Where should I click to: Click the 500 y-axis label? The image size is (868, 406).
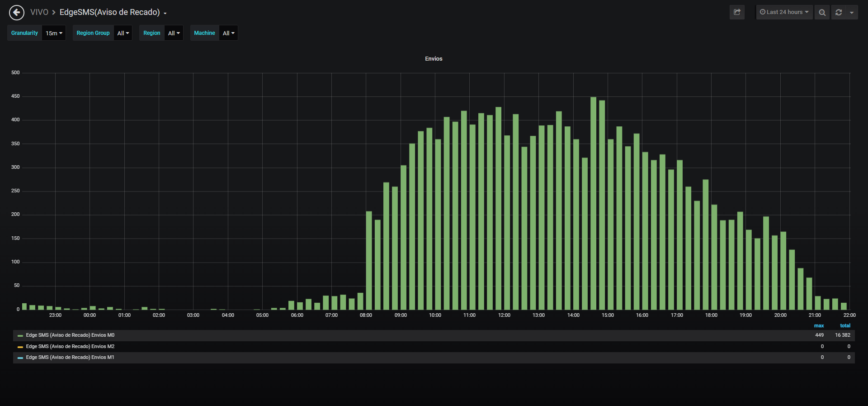pyautogui.click(x=15, y=73)
